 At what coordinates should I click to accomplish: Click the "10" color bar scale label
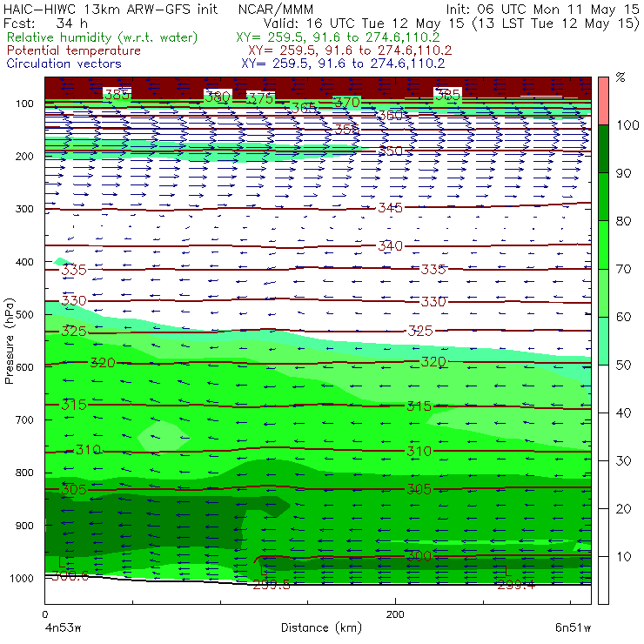pos(624,556)
